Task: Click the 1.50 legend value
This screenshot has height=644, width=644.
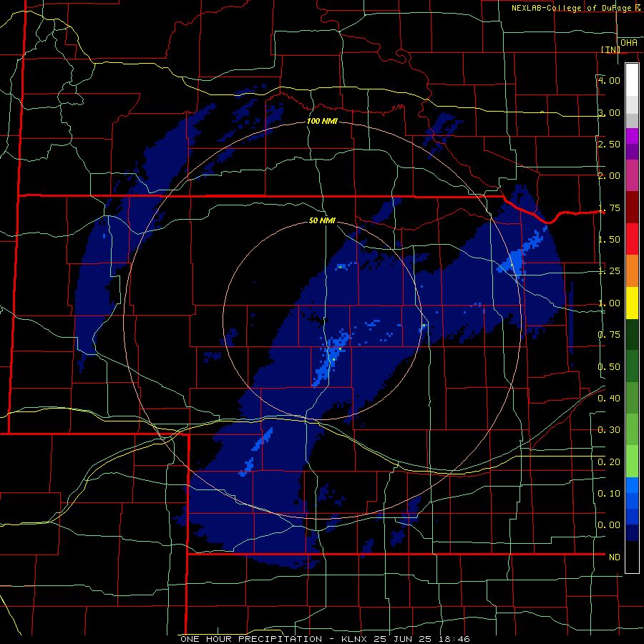Action: click(609, 240)
